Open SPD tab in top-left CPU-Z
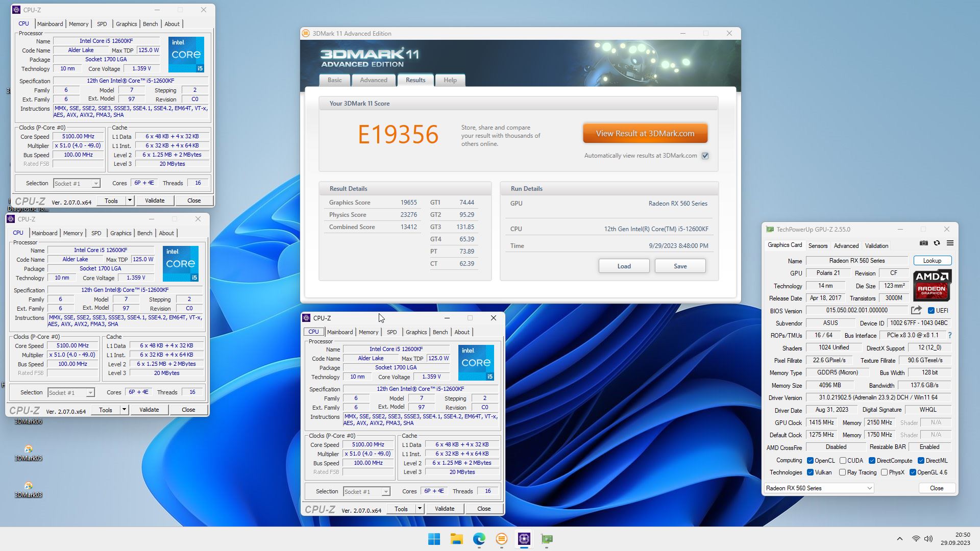The width and height of the screenshot is (980, 551). click(x=102, y=24)
